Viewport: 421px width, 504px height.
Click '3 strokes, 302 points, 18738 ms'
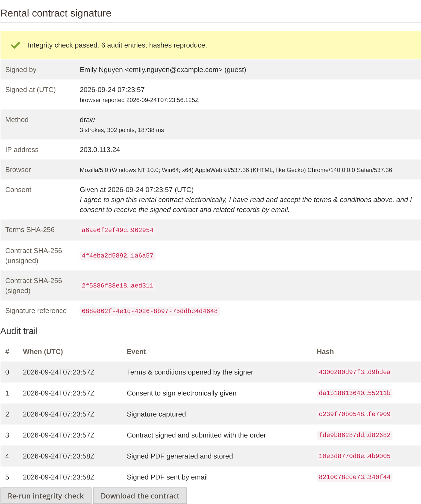pos(122,130)
